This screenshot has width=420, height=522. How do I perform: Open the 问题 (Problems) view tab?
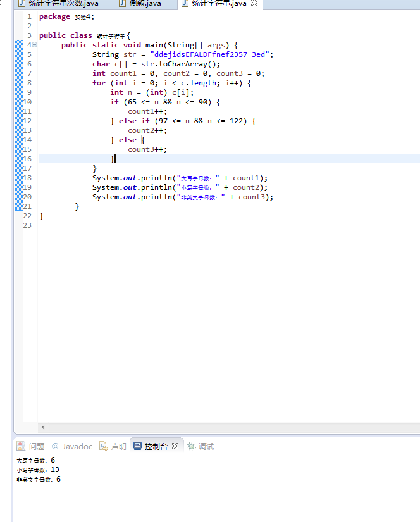click(30, 447)
